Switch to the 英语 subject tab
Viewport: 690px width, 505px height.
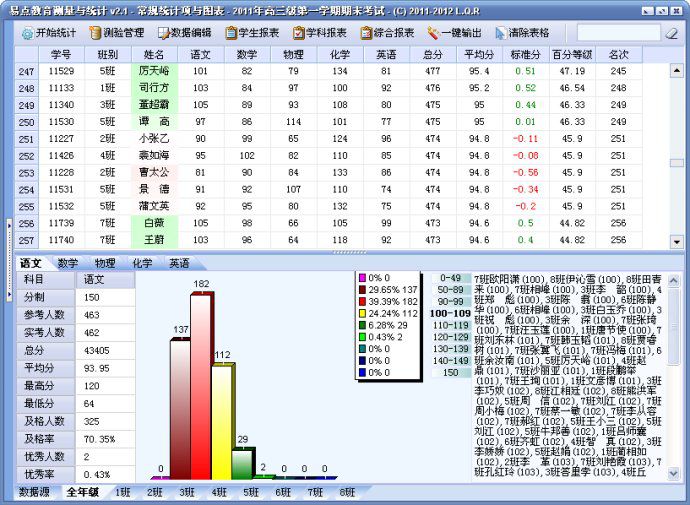[180, 263]
